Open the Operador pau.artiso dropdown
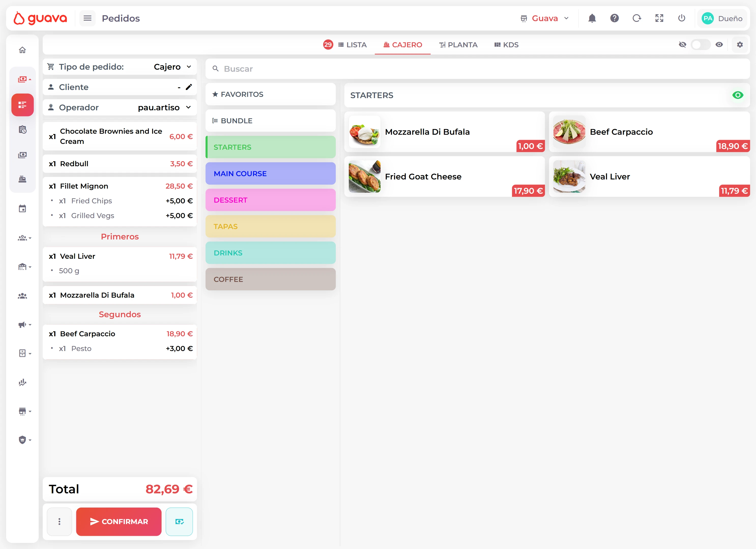The image size is (756, 549). (x=164, y=107)
